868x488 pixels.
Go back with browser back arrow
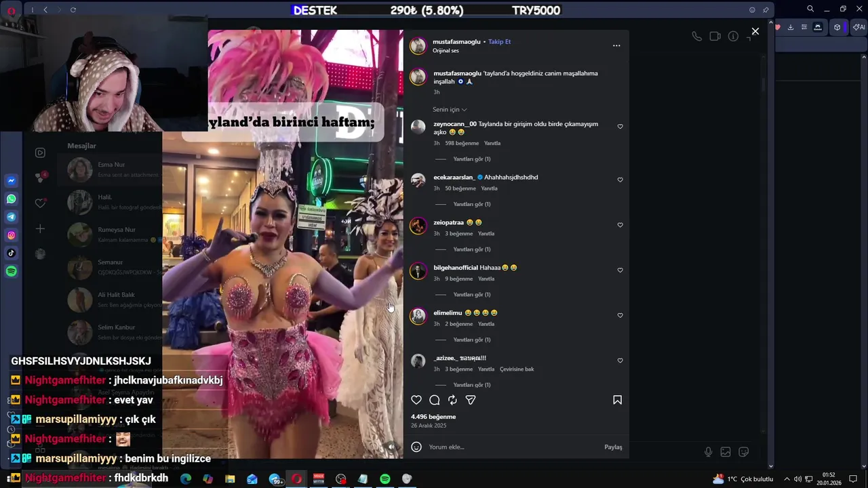point(45,9)
